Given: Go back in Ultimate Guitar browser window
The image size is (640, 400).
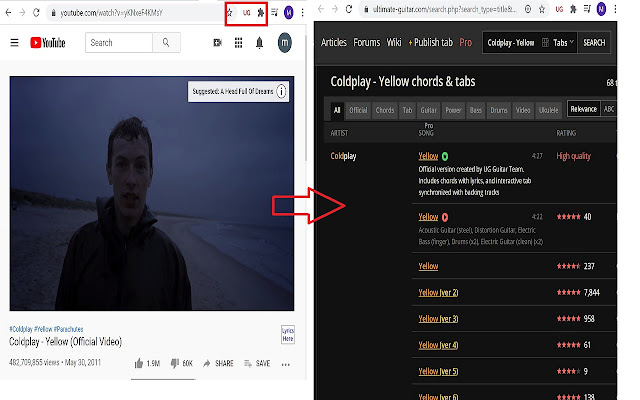Looking at the screenshot, I should (321, 9).
